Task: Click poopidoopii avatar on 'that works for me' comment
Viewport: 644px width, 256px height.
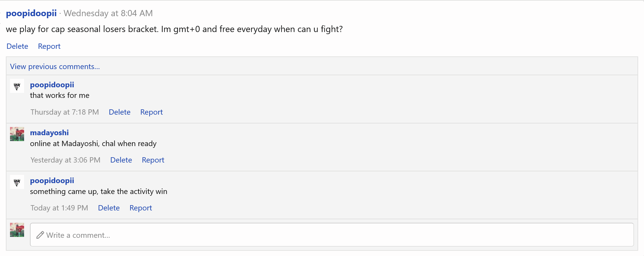Action: click(17, 86)
